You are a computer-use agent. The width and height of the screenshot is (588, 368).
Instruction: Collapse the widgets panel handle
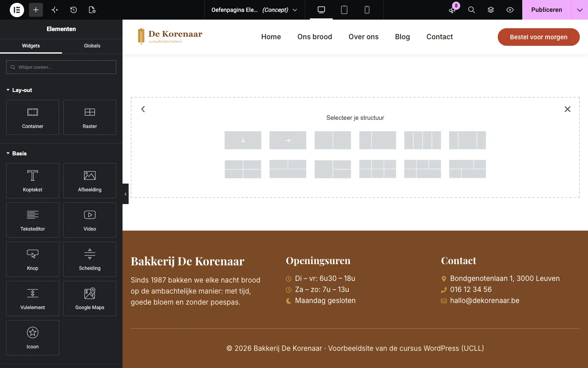(125, 194)
